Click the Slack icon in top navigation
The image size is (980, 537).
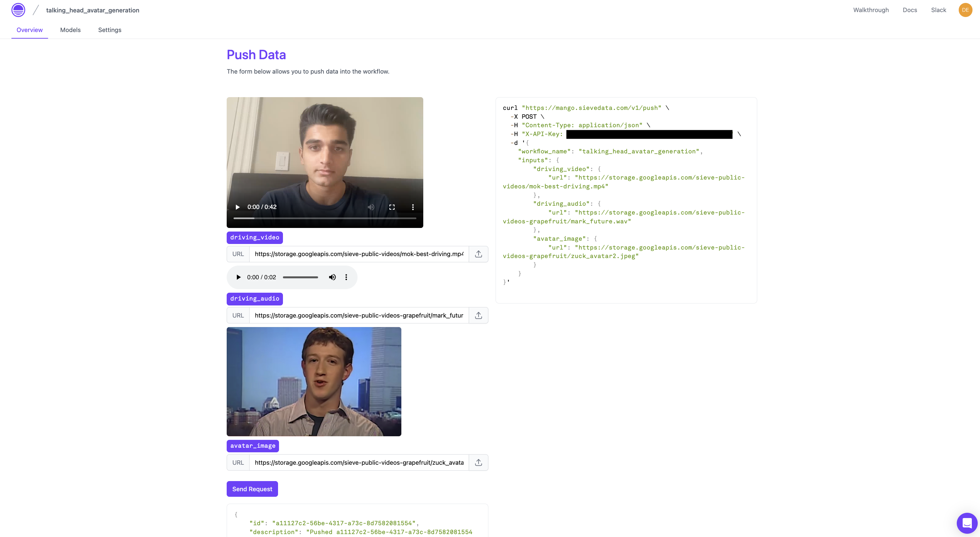point(938,10)
